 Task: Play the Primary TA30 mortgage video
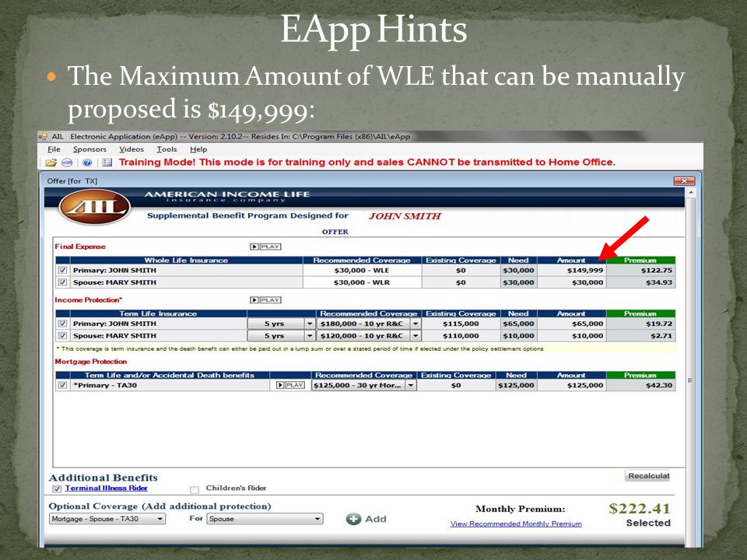coord(290,385)
